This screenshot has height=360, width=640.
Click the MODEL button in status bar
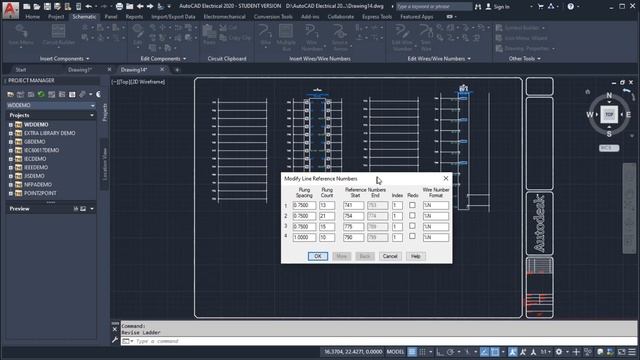click(x=395, y=351)
